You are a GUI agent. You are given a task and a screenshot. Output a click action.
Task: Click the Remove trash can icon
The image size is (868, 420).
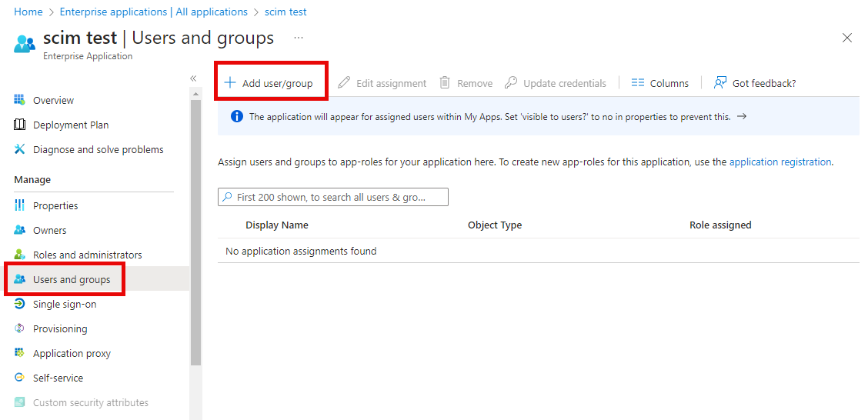pyautogui.click(x=445, y=83)
